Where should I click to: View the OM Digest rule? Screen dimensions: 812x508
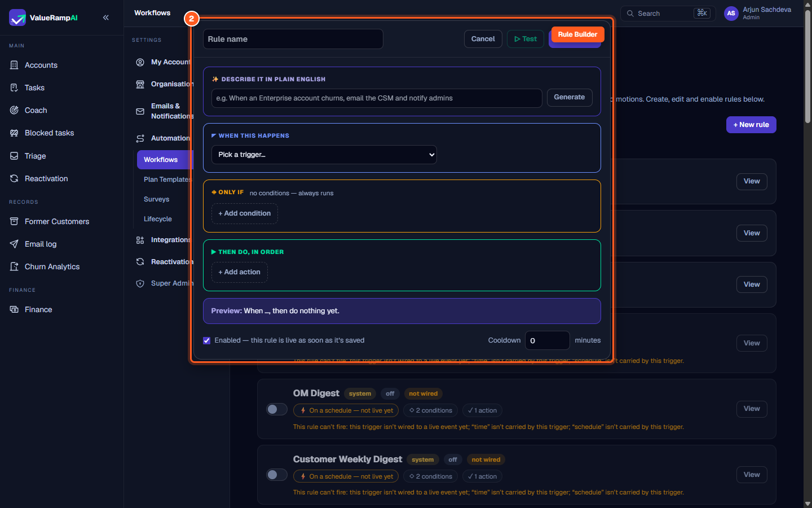[x=752, y=409]
